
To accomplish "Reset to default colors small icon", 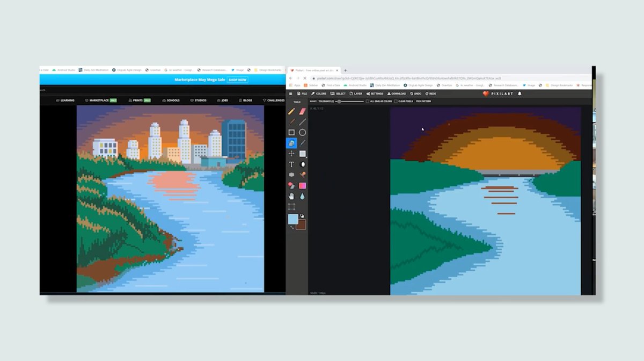I will pyautogui.click(x=302, y=216).
